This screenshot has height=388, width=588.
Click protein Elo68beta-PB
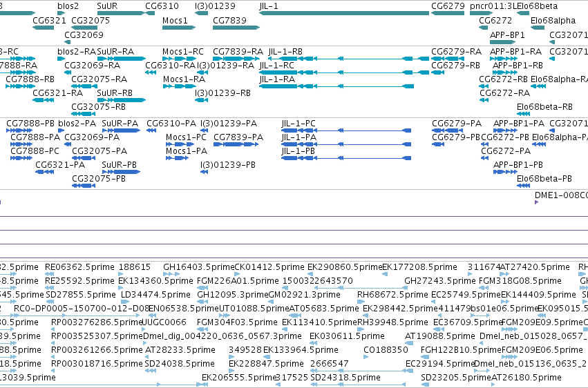[x=544, y=179]
